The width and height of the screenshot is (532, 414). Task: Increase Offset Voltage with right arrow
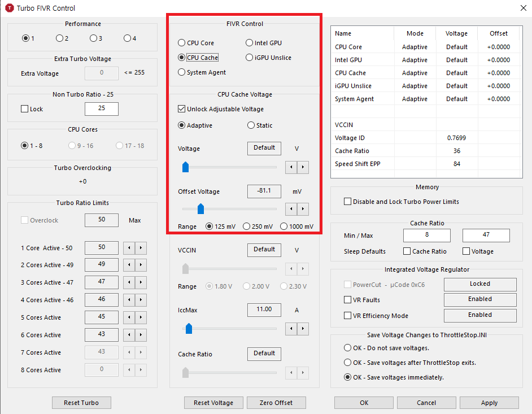[303, 209]
